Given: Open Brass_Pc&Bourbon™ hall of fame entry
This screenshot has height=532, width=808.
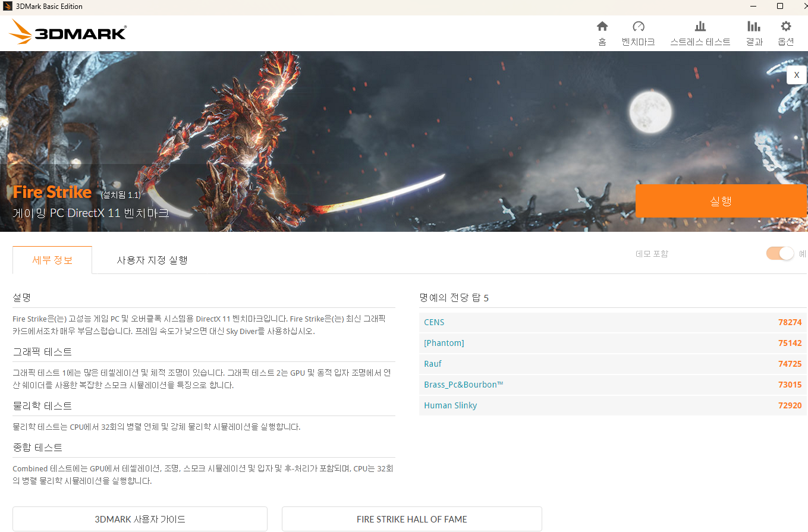Looking at the screenshot, I should pos(464,385).
